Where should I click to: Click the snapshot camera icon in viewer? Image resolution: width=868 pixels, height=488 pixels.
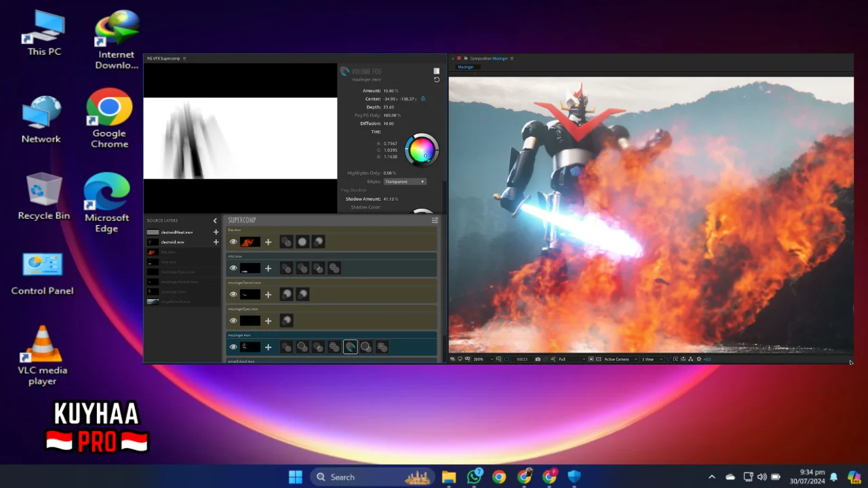pyautogui.click(x=538, y=359)
